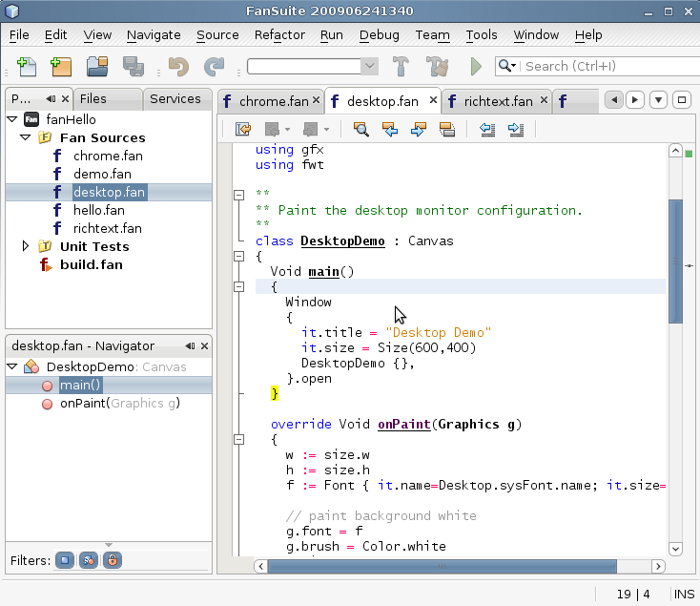
Task: Click the Build Project hammer icon
Action: (401, 67)
